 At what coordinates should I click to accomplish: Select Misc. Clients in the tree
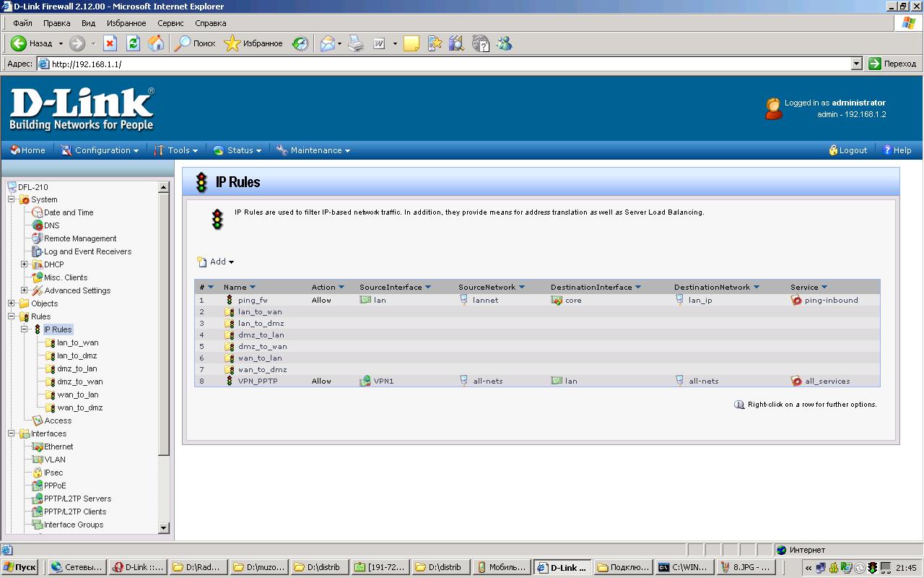[x=66, y=277]
